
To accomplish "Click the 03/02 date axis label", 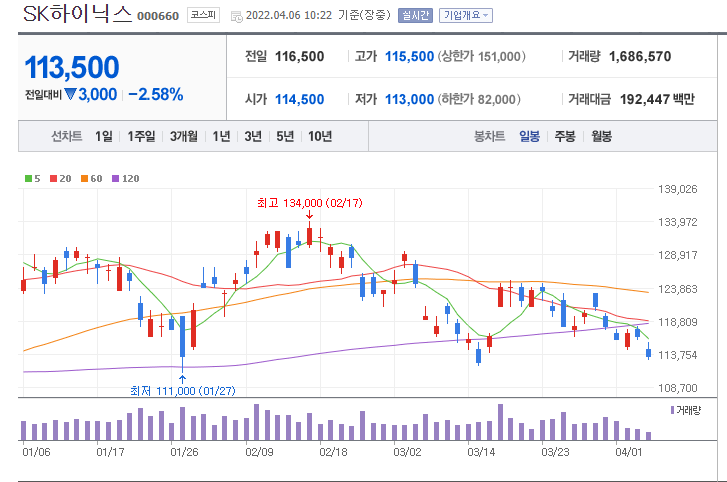I will click(407, 452).
